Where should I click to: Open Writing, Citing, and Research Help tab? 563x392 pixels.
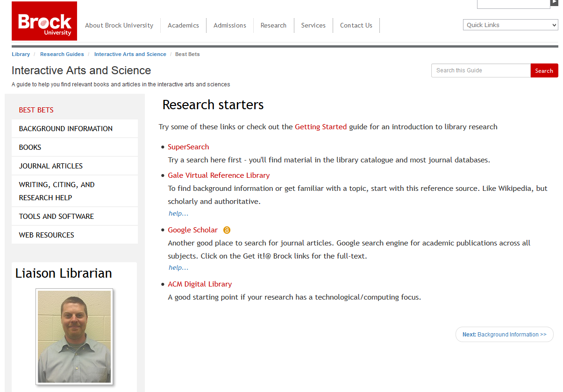point(75,191)
